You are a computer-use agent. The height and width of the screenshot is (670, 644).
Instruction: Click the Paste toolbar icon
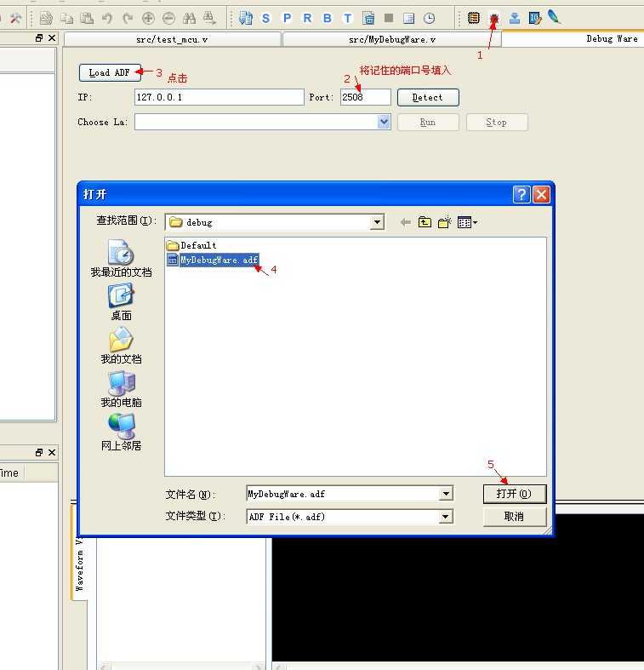coord(87,19)
